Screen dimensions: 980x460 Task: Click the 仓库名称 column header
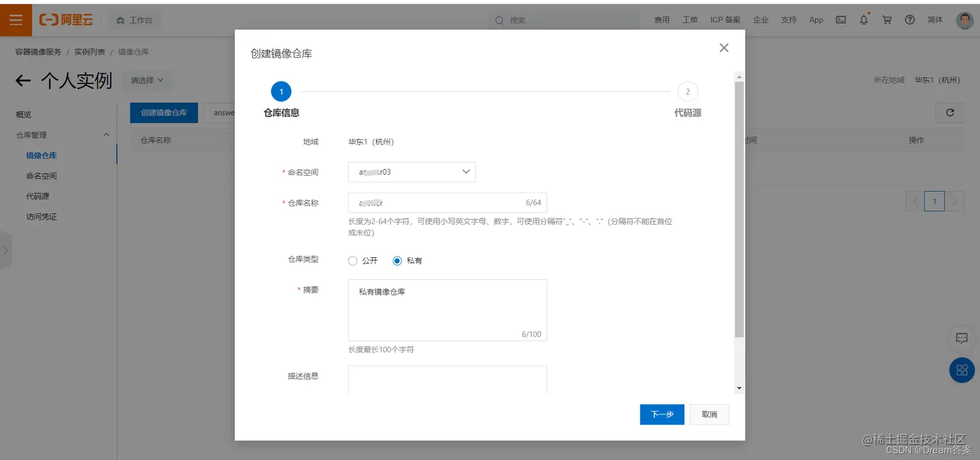point(156,140)
